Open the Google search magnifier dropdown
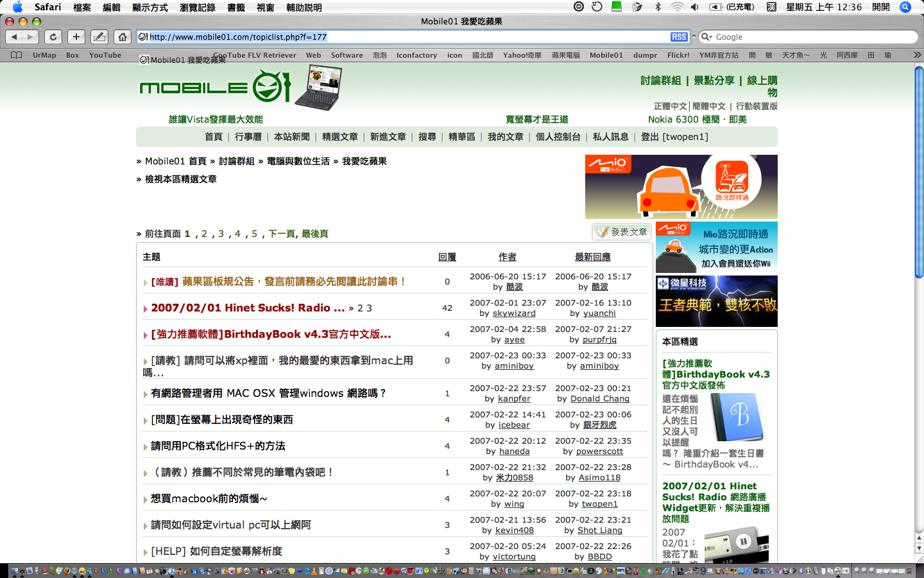This screenshot has width=924, height=578. 706,37
